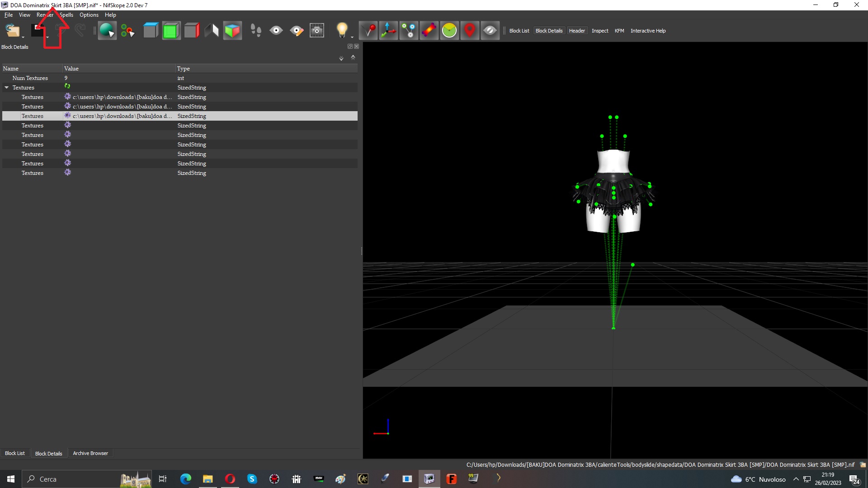The height and width of the screenshot is (488, 868).
Task: Open the Spells menu
Action: pos(66,15)
